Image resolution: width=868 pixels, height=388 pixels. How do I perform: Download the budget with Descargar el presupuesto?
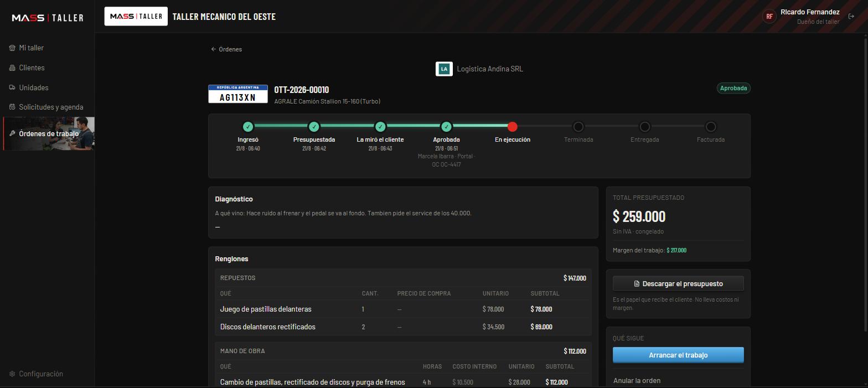pos(678,284)
